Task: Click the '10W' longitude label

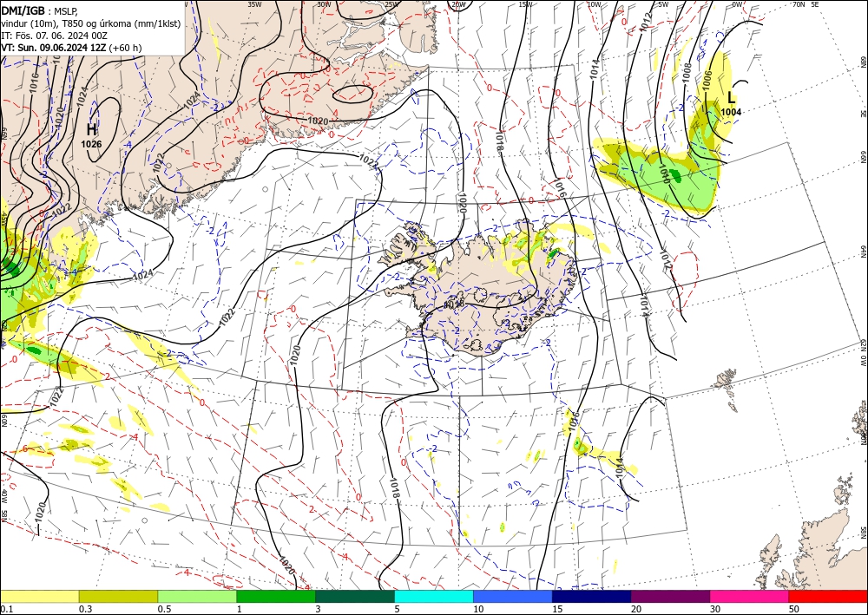Action: (594, 4)
